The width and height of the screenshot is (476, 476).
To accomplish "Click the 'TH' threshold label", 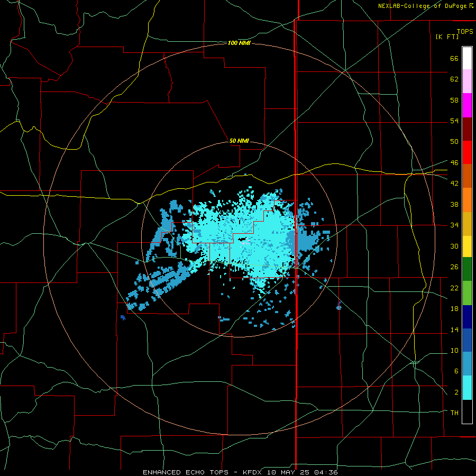I will 454,413.
